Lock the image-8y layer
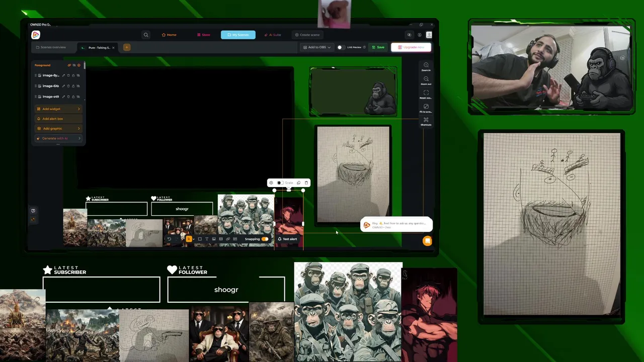 (x=73, y=75)
